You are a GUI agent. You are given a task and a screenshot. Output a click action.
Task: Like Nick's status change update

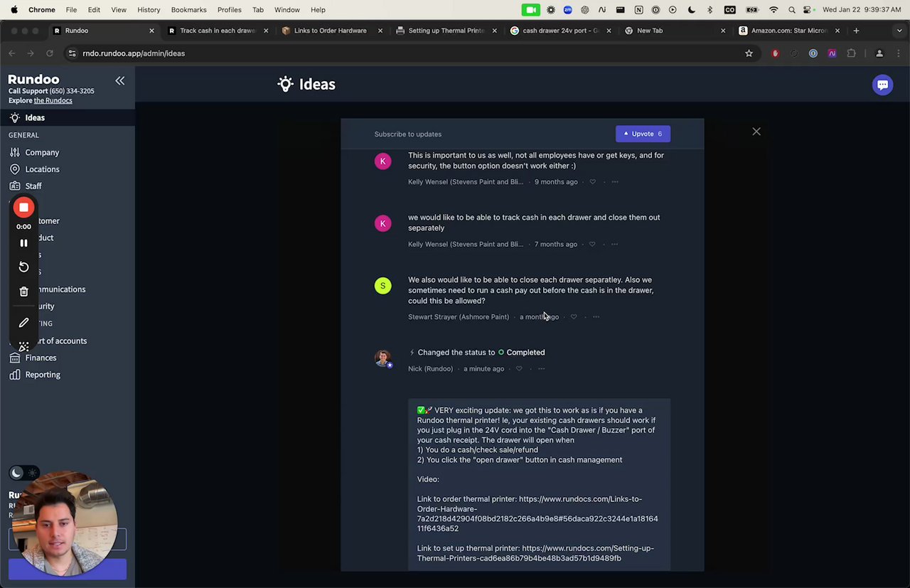click(x=519, y=369)
